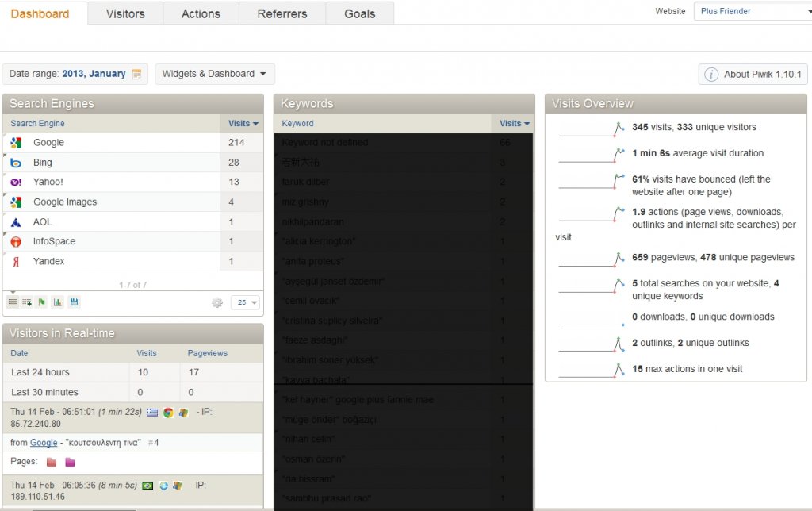Click the 'Last 24 hours' row label

pyautogui.click(x=40, y=372)
